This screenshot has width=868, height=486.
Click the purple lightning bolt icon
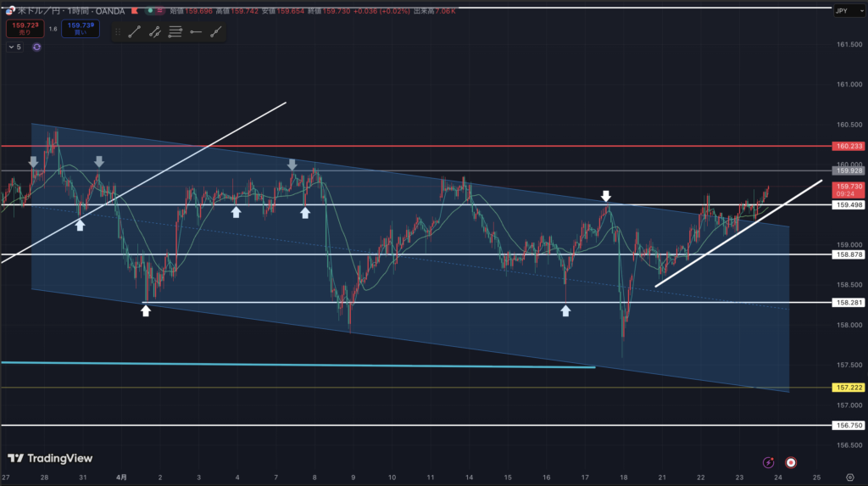[x=768, y=462]
